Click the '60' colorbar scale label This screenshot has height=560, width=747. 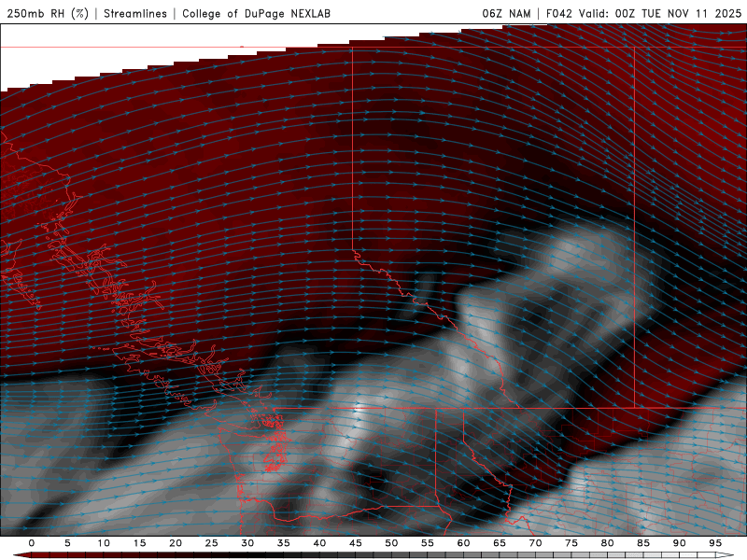[x=463, y=543]
